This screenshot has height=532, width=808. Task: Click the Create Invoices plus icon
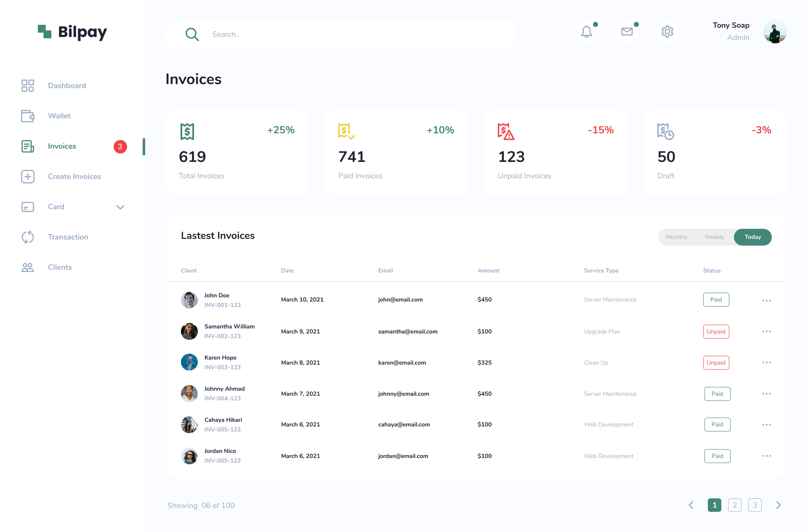click(28, 177)
